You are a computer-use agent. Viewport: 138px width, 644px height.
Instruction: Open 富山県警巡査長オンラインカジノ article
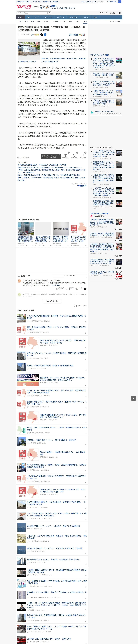(x=53, y=526)
